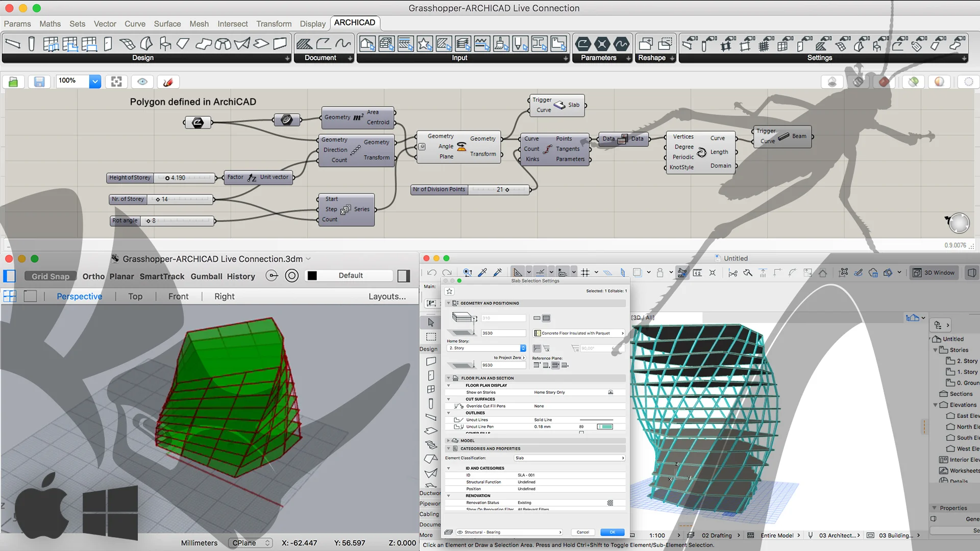The height and width of the screenshot is (551, 980).
Task: Click the Cancel button in slab dialog
Action: [582, 532]
